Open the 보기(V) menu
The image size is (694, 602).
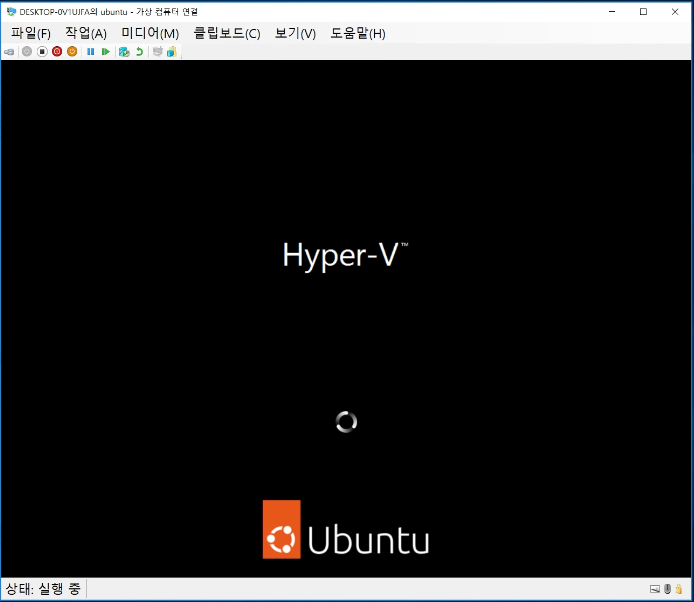[x=295, y=33]
